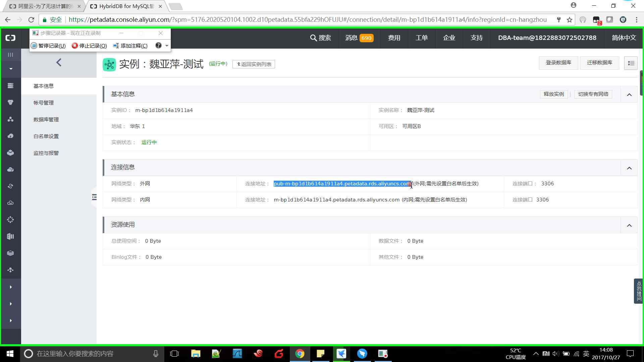The width and height of the screenshot is (644, 362).
Task: Click the Aliyun console logo icon
Action: (x=10, y=38)
